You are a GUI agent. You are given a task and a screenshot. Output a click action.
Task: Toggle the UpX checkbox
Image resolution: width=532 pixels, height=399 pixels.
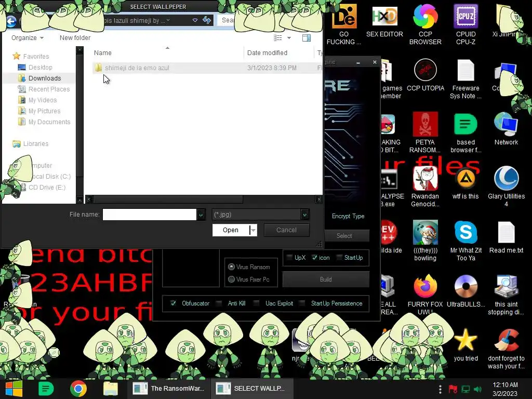pos(289,258)
